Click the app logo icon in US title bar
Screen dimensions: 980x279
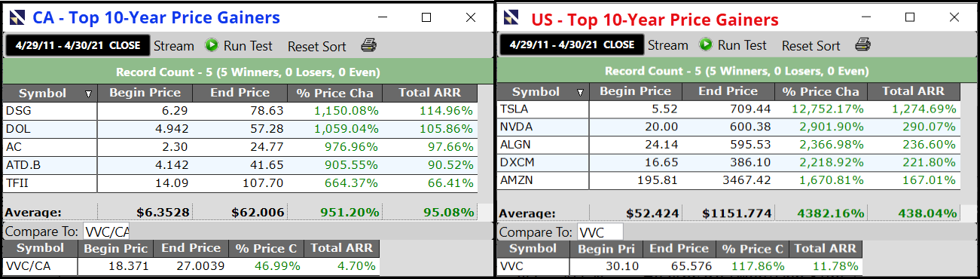pos(511,17)
